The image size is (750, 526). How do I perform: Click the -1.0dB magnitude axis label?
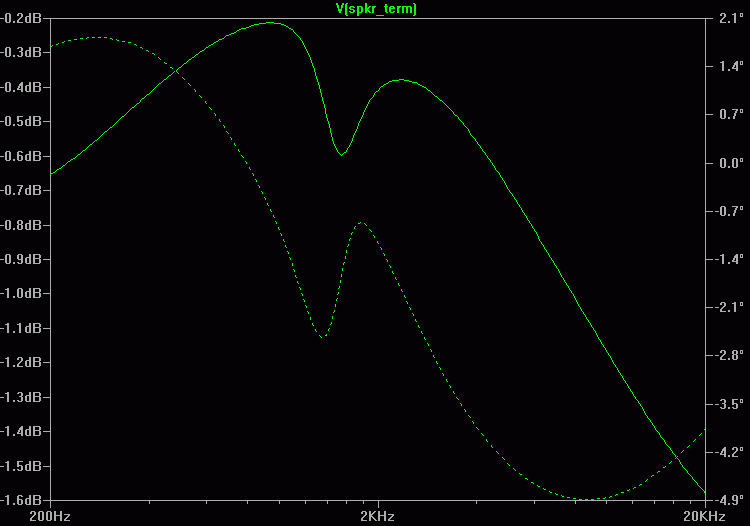[x=21, y=294]
